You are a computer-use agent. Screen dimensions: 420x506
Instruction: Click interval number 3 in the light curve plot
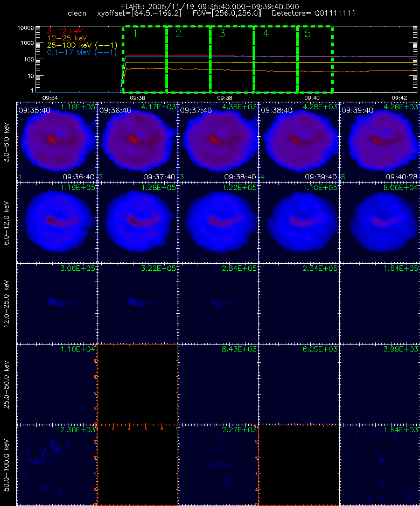[x=222, y=33]
